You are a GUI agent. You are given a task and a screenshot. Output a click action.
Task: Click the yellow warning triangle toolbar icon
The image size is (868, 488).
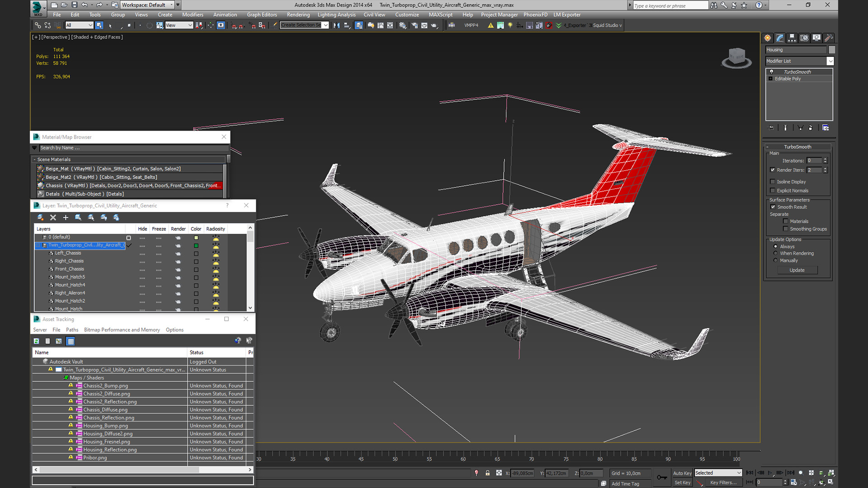(x=491, y=25)
